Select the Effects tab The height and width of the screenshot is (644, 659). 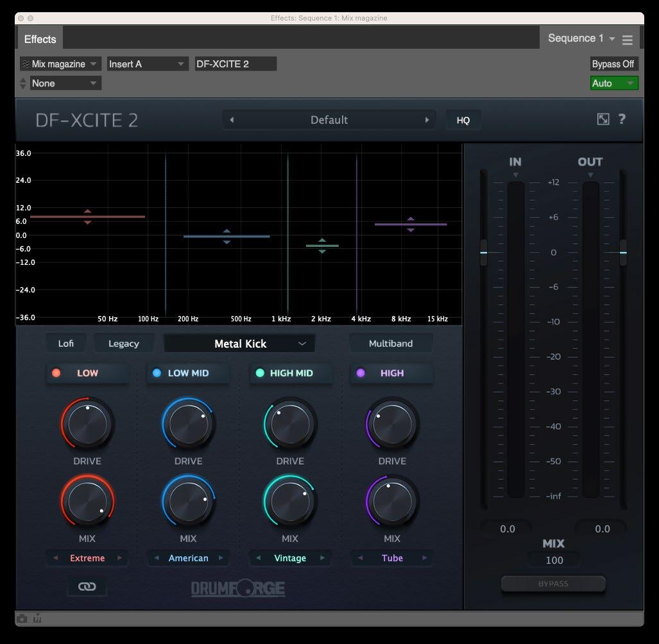(40, 39)
